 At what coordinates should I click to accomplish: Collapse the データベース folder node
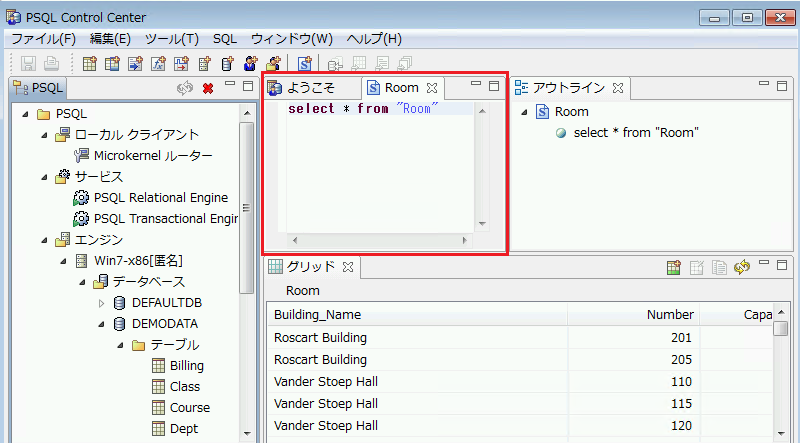tap(82, 282)
